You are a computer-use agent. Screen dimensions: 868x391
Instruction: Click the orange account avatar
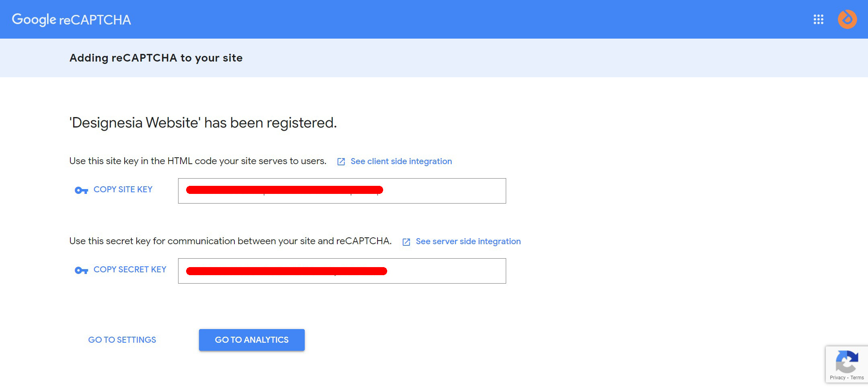[847, 19]
